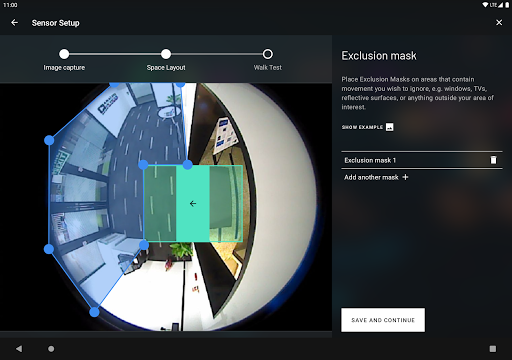Image resolution: width=512 pixels, height=360 pixels.
Task: Select the Walk Test step circle
Action: tap(267, 54)
